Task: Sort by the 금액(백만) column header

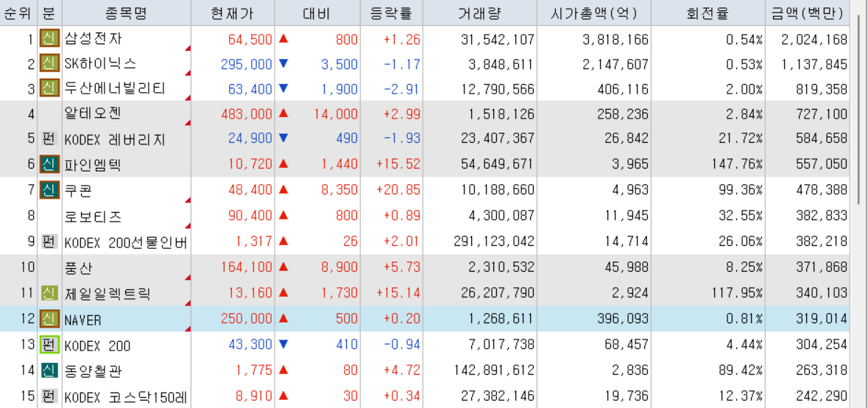Action: click(x=808, y=13)
